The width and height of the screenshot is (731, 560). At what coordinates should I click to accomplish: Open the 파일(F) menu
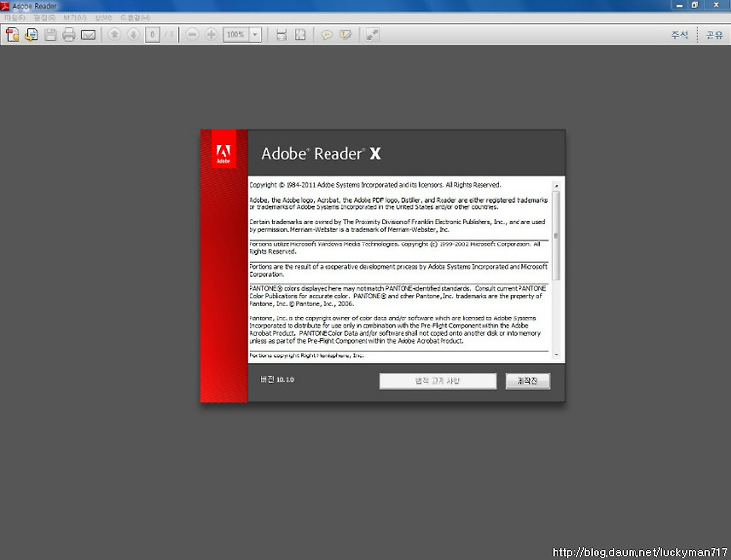pos(15,18)
